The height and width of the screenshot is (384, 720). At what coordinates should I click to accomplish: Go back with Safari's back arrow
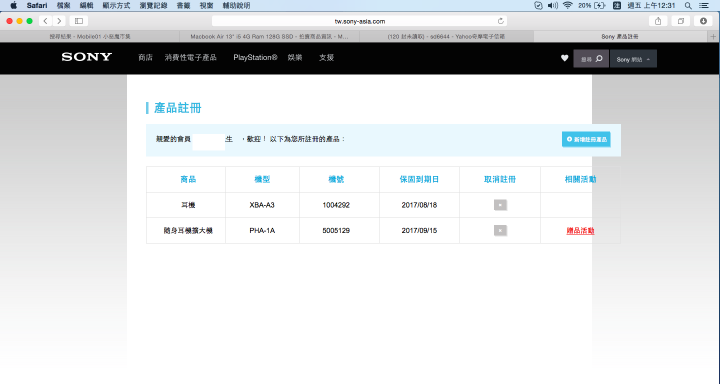[x=45, y=21]
